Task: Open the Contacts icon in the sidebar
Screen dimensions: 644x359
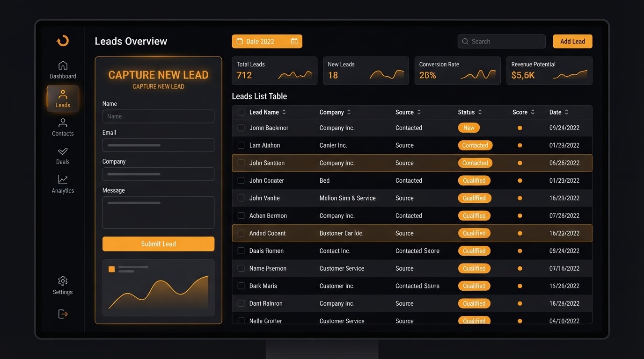Action: tap(63, 123)
